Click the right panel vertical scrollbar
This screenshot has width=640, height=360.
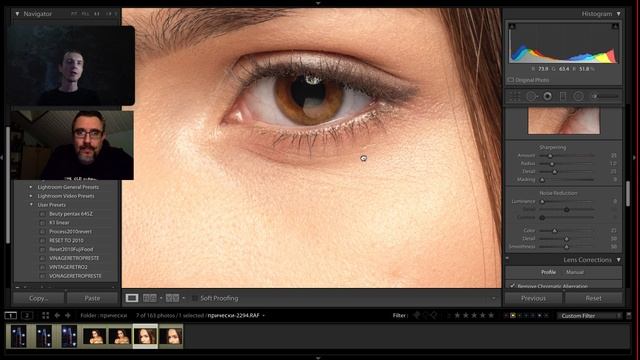[628, 193]
